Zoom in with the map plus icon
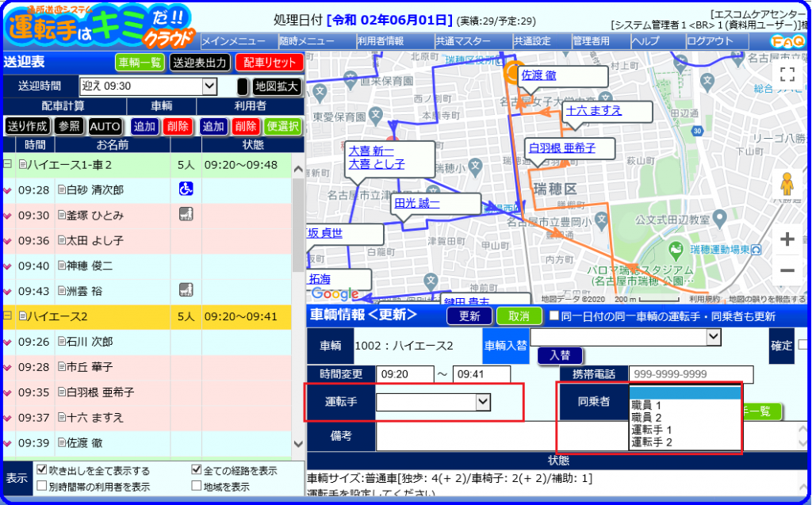 tap(787, 239)
